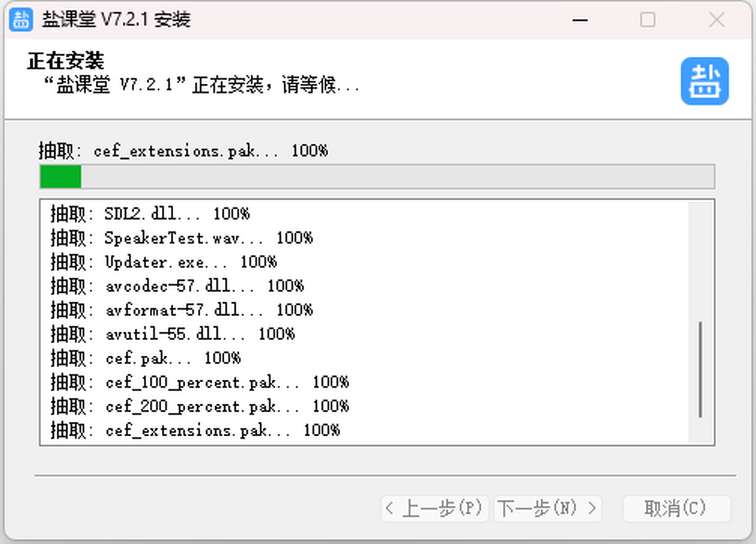Click the status line above the progress bar
Screen dimensions: 756x544
[x=183, y=151]
